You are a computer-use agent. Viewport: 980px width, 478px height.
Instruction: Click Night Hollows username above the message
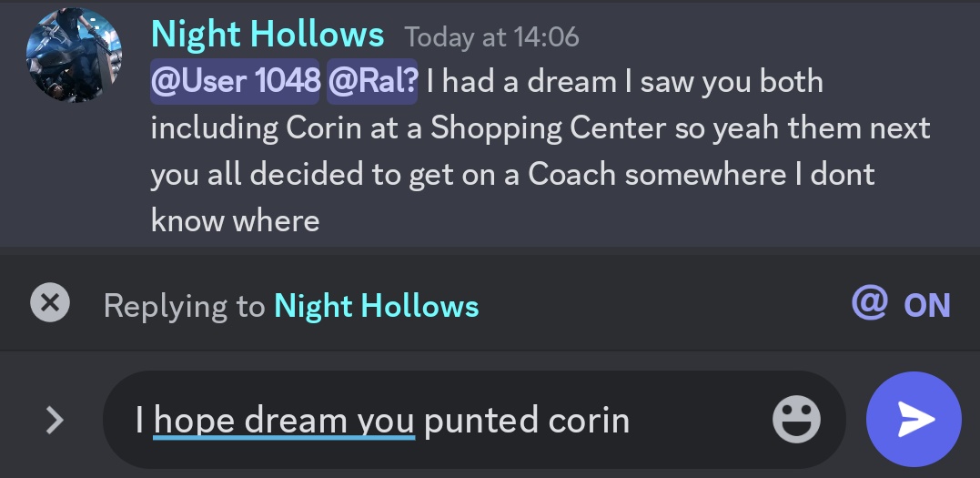click(x=268, y=36)
